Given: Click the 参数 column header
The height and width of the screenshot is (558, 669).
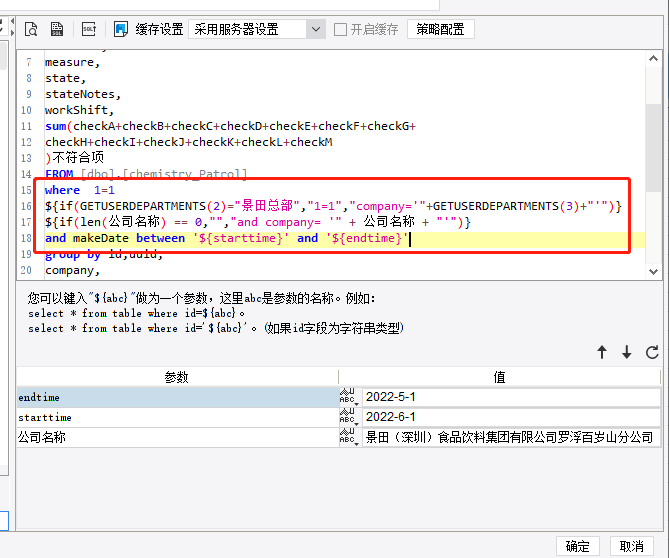Looking at the screenshot, I should (x=177, y=377).
